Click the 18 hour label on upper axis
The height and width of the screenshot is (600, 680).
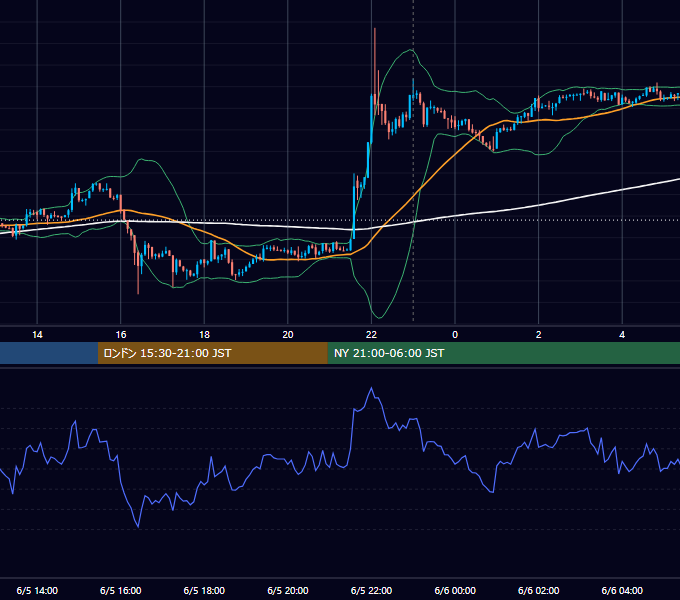204,335
